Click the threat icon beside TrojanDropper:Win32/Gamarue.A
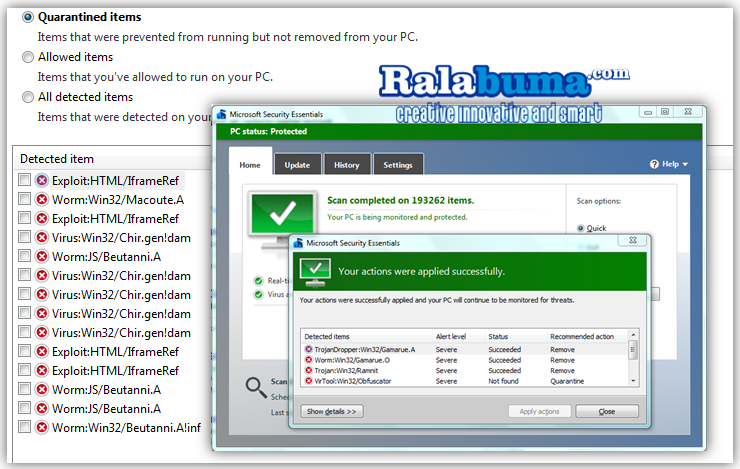 pyautogui.click(x=309, y=350)
